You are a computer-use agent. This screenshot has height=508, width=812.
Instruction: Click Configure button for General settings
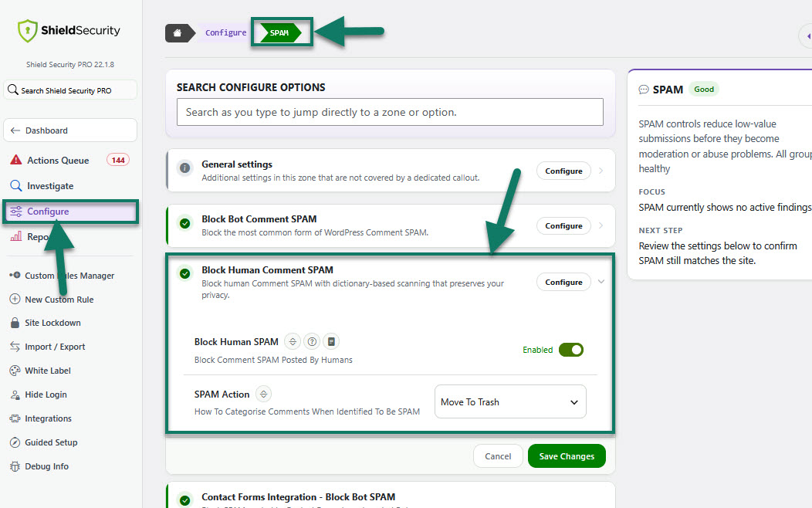(563, 171)
